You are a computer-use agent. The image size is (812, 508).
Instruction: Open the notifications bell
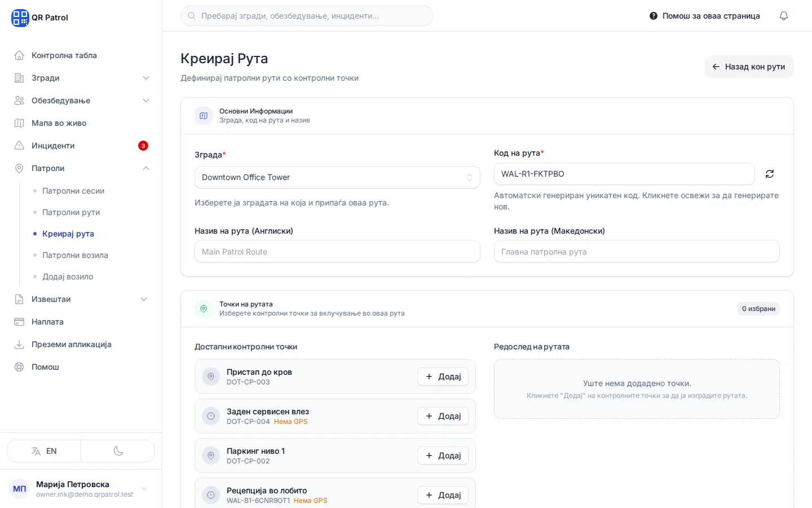[x=783, y=16]
